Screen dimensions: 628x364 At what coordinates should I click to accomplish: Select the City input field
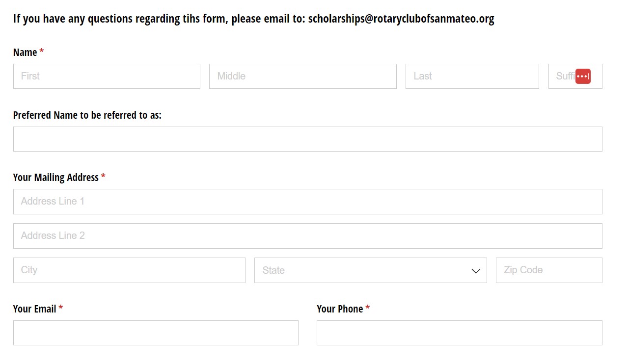click(x=129, y=270)
